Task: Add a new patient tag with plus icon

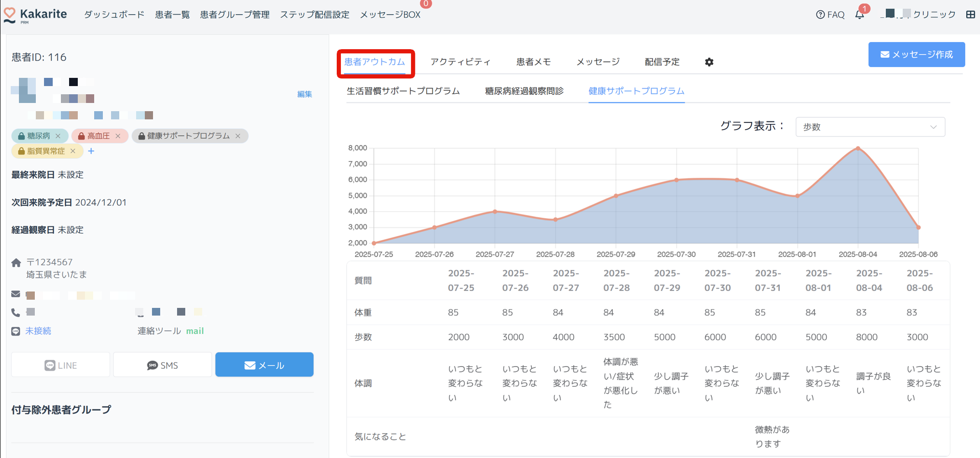Action: tap(91, 151)
